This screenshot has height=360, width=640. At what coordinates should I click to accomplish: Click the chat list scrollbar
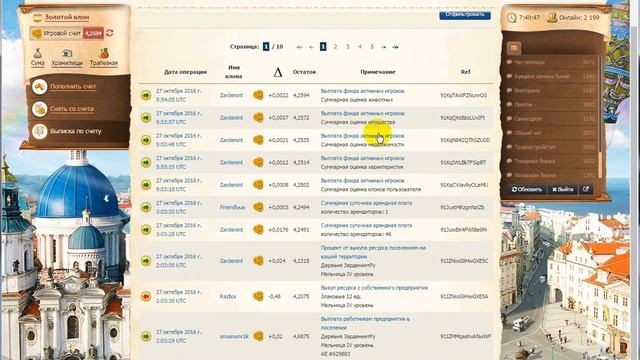click(x=600, y=118)
